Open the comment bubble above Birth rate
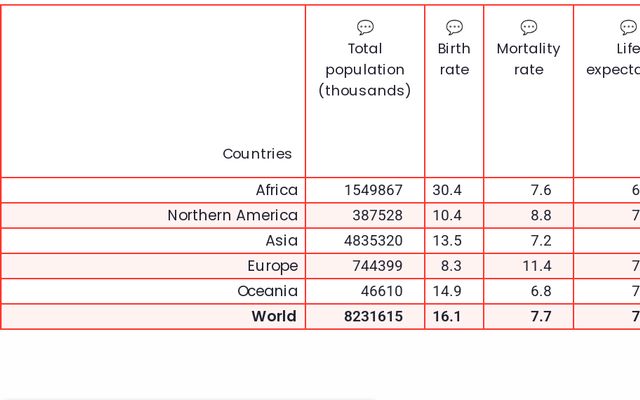This screenshot has height=400, width=640. pos(454,28)
